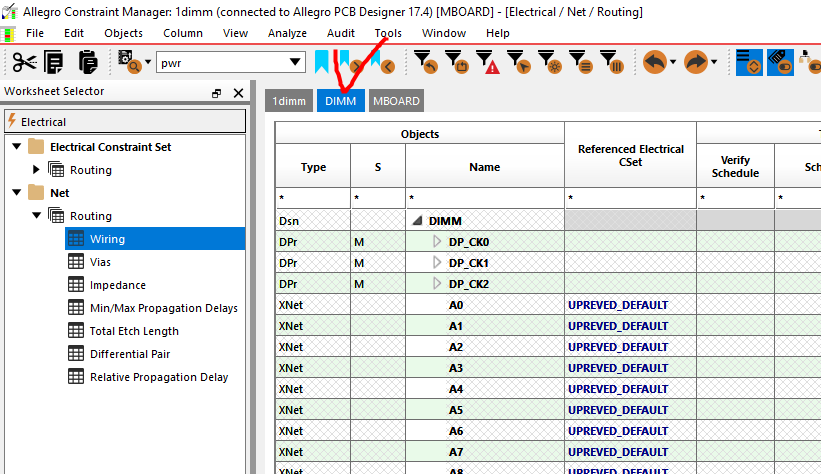The width and height of the screenshot is (821, 474).
Task: Open the Differential Pair worksheet
Action: tap(130, 354)
